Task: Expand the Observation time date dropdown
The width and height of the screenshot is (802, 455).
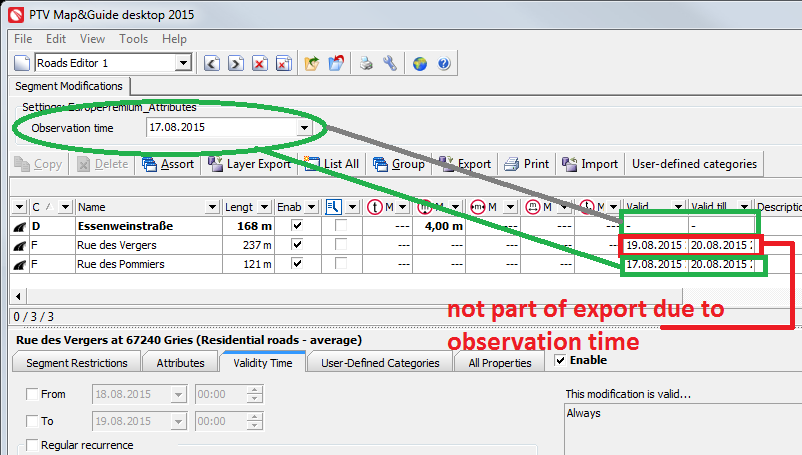Action: 303,128
